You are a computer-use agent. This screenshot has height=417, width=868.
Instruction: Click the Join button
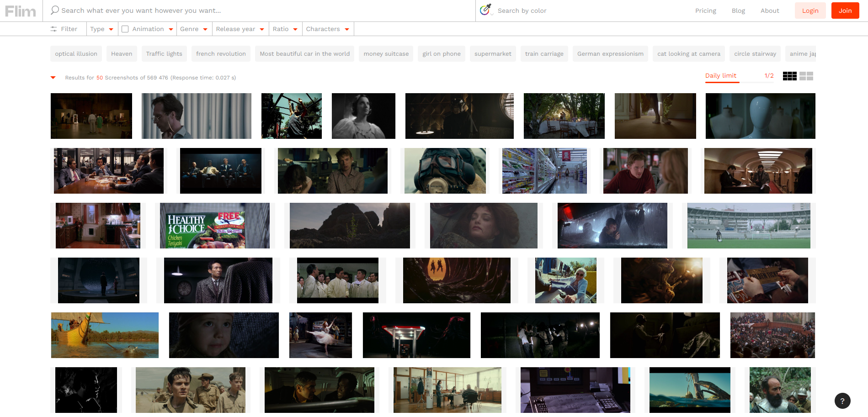[845, 11]
